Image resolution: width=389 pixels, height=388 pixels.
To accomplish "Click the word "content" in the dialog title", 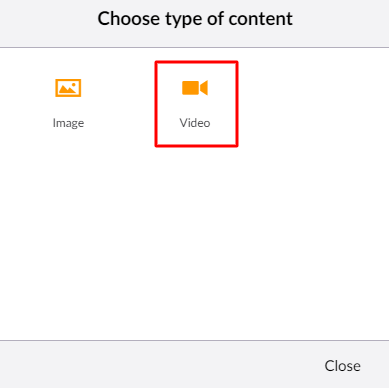I will click(261, 19).
